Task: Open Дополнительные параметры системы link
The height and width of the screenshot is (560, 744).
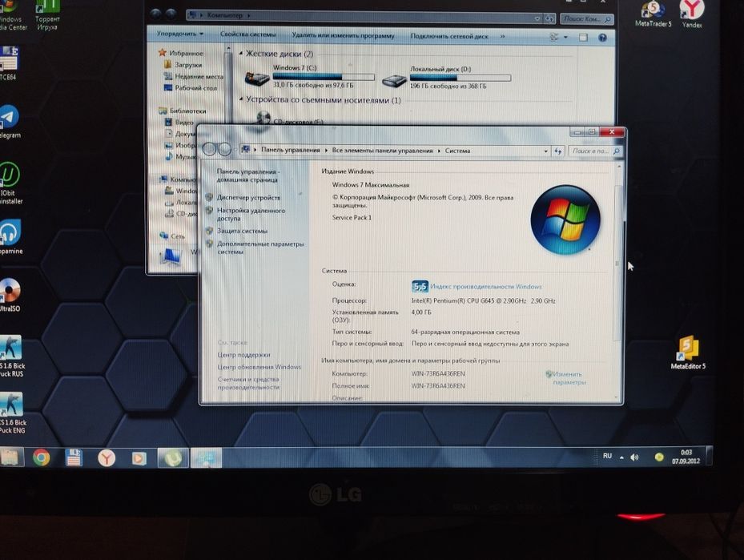Action: pyautogui.click(x=260, y=248)
